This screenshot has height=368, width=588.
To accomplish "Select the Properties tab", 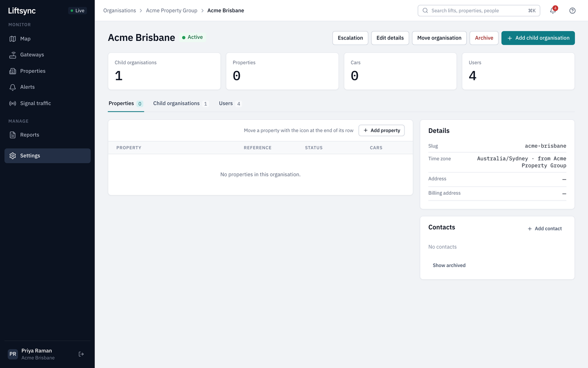I will coord(126,103).
